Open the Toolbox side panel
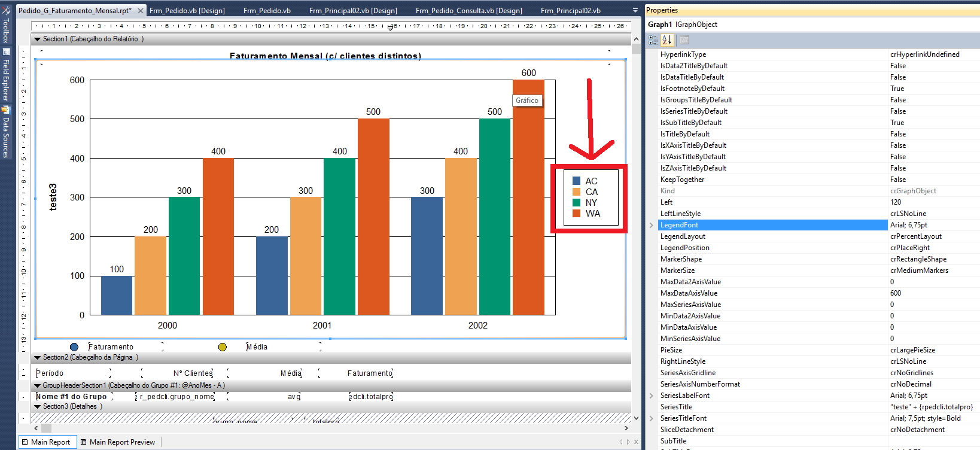Screen dimensions: 980x450 coord(5,24)
